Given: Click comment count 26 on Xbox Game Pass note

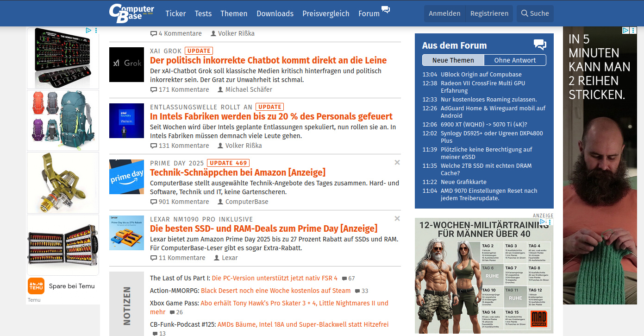Looking at the screenshot, I should tap(176, 312).
